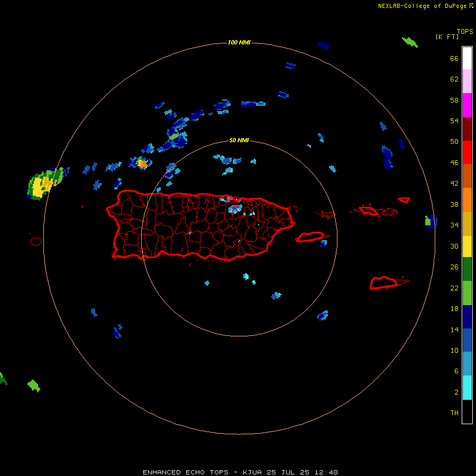The image size is (476, 476).
Task: Click the 12:40 timestamp
Action: tap(326, 472)
